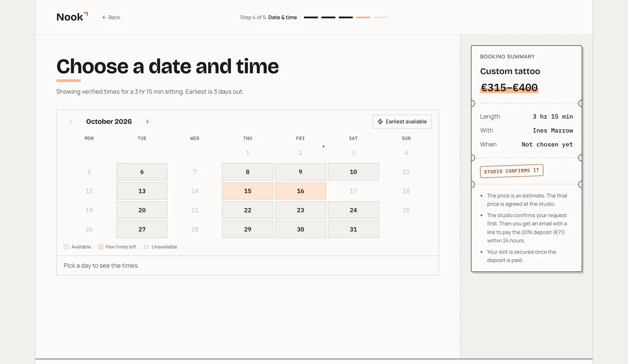Choose October 16 with few times left
Screen dimensions: 628x364
tap(301, 191)
